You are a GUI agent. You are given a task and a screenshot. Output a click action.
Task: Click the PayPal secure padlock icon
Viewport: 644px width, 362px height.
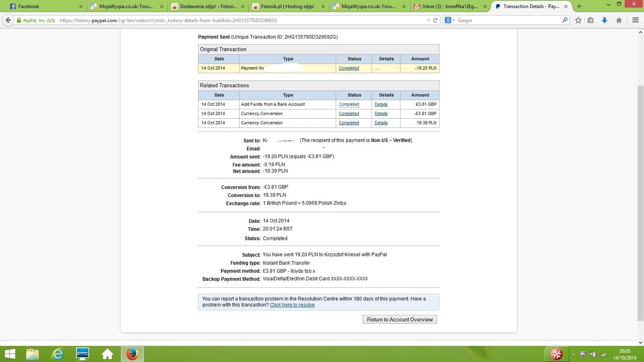[x=19, y=20]
